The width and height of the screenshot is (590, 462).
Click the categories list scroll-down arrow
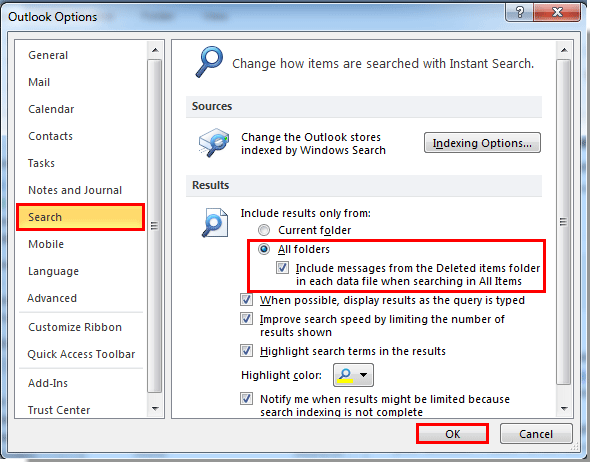pos(155,409)
